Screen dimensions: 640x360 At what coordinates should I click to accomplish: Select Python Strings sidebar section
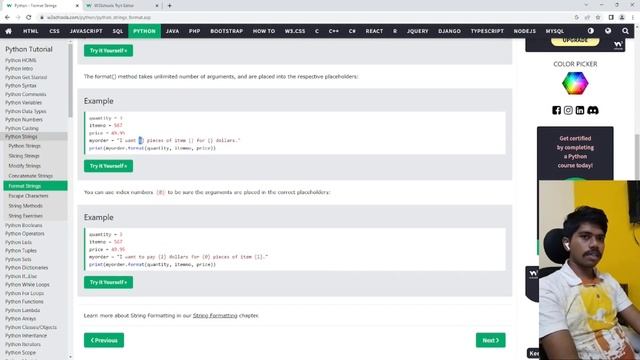point(34,136)
